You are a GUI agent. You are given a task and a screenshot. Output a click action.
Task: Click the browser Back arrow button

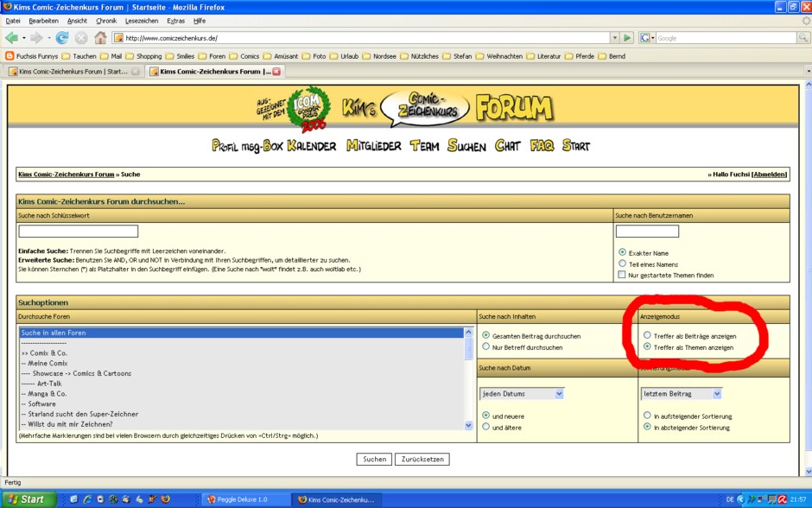[x=11, y=38]
